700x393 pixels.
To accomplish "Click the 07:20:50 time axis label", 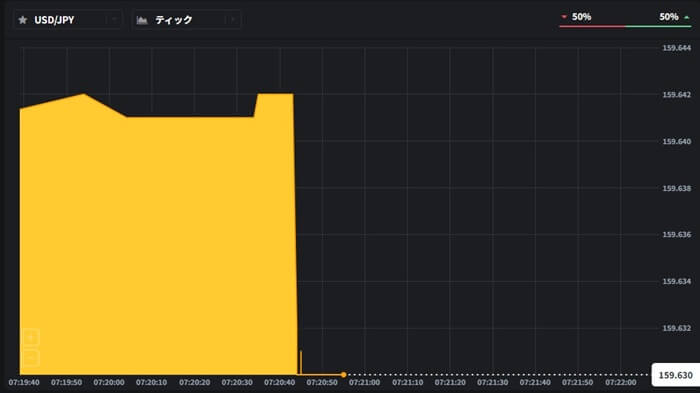I will (322, 383).
